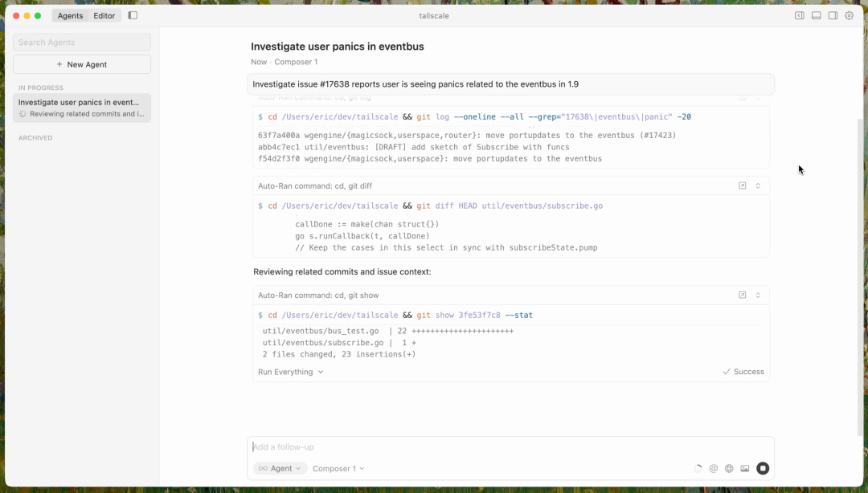Click the go s.runCallback(t, callDone) line

pyautogui.click(x=362, y=236)
